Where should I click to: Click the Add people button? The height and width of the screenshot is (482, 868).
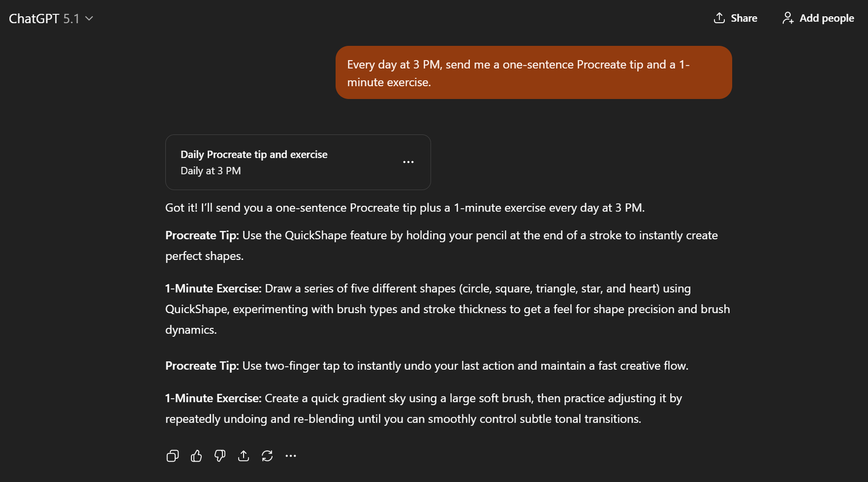point(818,17)
